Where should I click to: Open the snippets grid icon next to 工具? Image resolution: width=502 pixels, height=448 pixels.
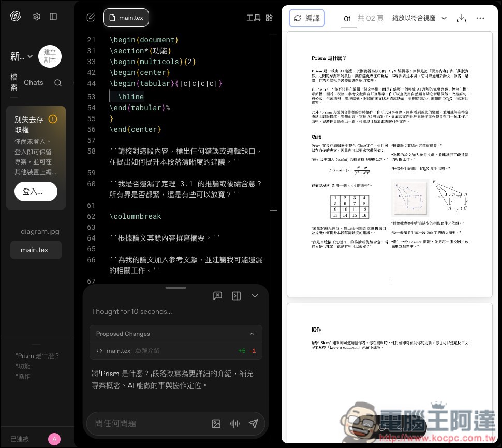pyautogui.click(x=269, y=17)
